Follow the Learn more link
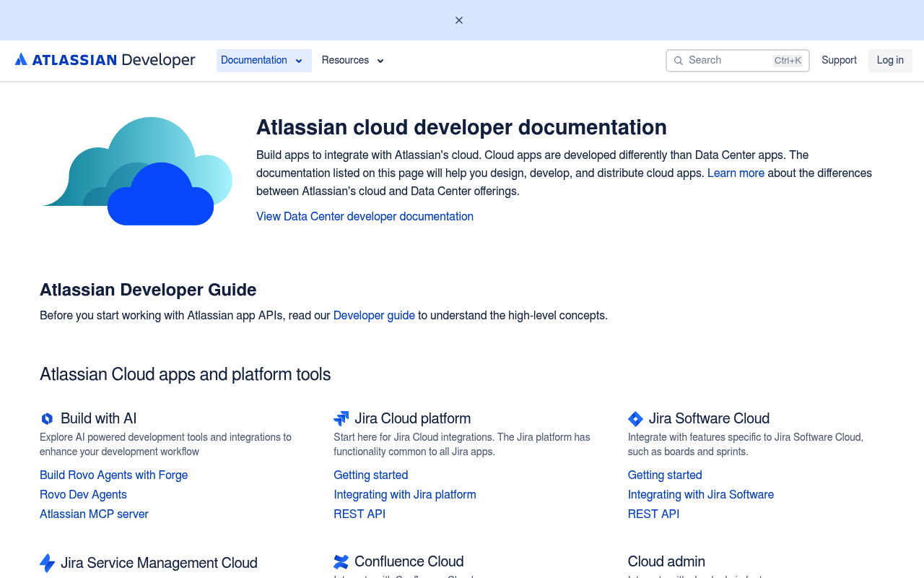Viewport: 924px width, 578px height. click(736, 173)
